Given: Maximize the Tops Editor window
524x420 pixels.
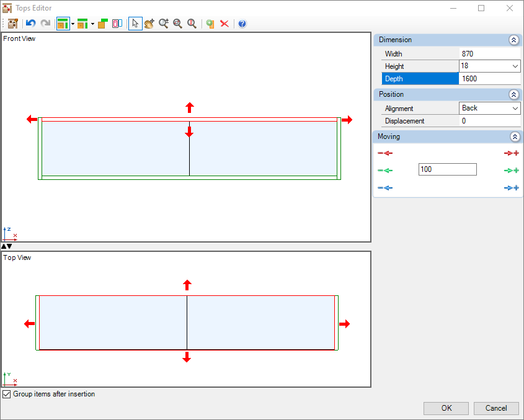Looking at the screenshot, I should point(481,8).
